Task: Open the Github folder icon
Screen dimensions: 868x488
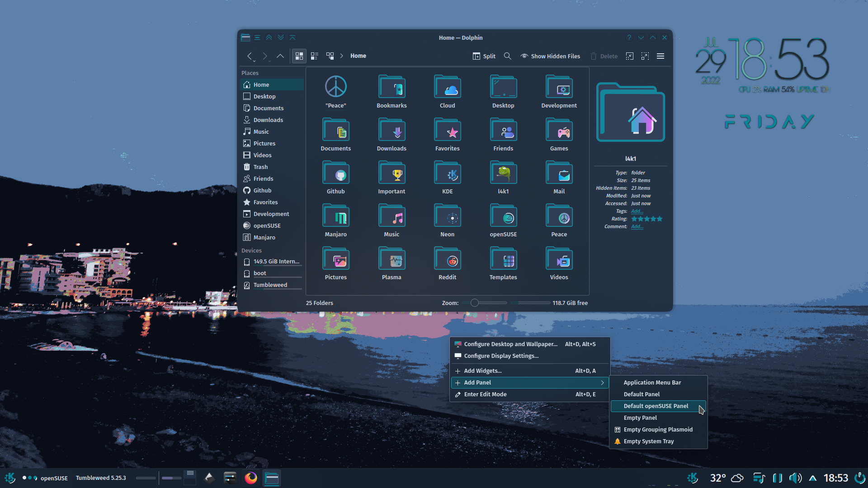Action: click(335, 174)
